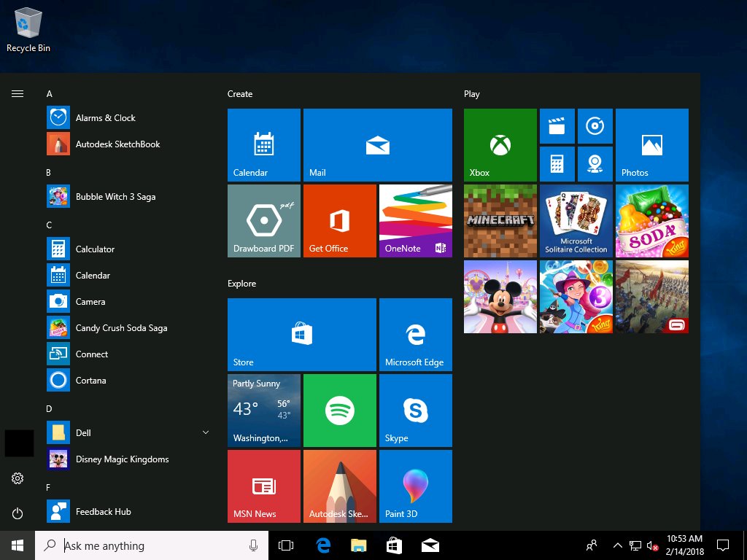Open the Bubble Witch 3 tile

pyautogui.click(x=576, y=297)
